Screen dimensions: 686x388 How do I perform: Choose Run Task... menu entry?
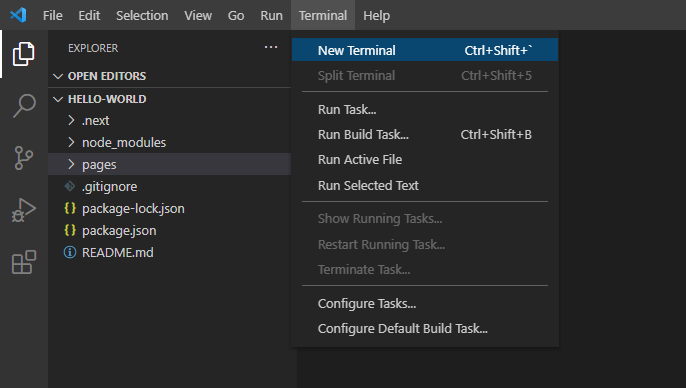click(425, 109)
